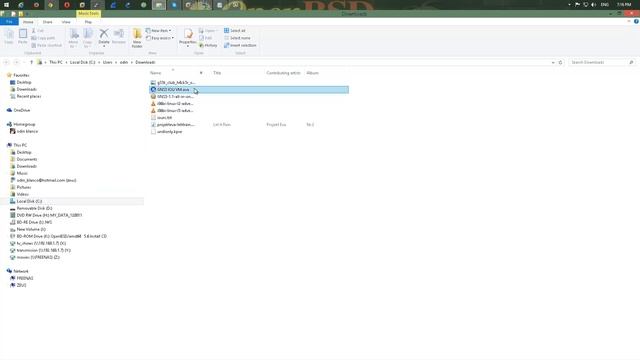Switch to the Home ribbon tab
The height and width of the screenshot is (360, 640).
pyautogui.click(x=28, y=22)
